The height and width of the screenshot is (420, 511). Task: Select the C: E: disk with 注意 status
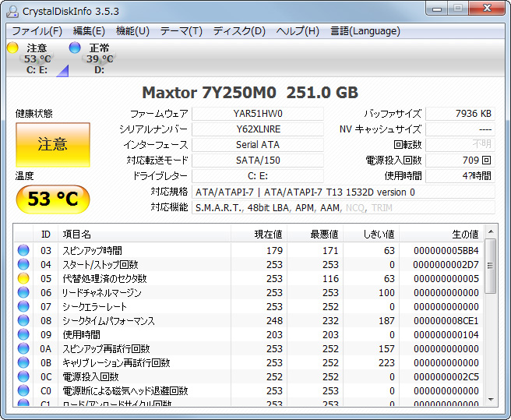(x=37, y=58)
